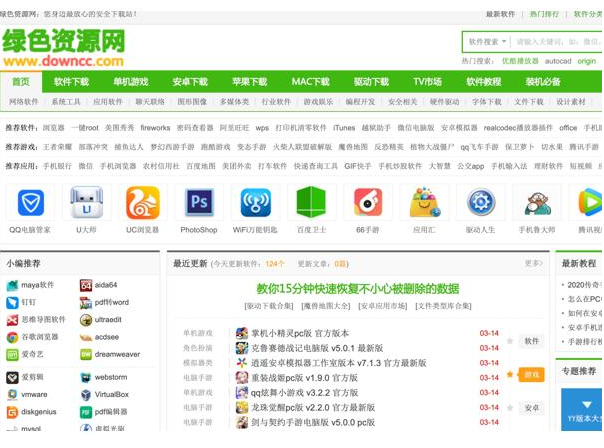Viewport: 604px width, 448px height.
Task: Click the 热门排行 top link
Action: click(x=544, y=14)
